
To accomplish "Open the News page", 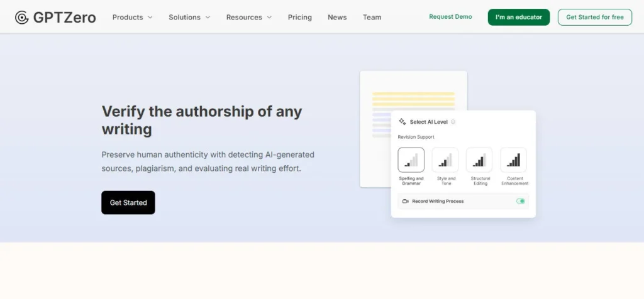I will tap(337, 17).
